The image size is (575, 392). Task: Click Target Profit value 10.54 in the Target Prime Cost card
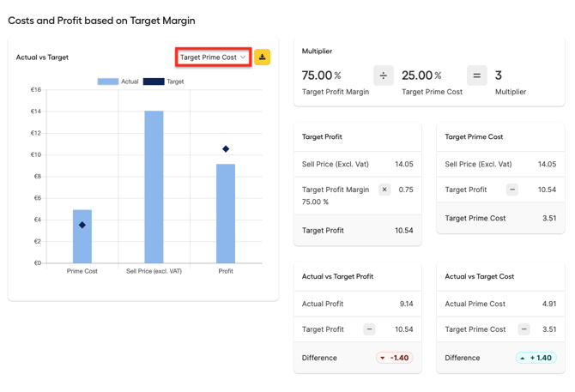coord(548,190)
